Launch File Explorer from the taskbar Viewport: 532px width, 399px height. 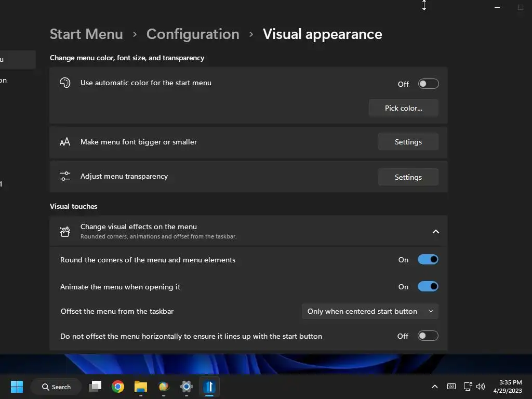pyautogui.click(x=141, y=387)
